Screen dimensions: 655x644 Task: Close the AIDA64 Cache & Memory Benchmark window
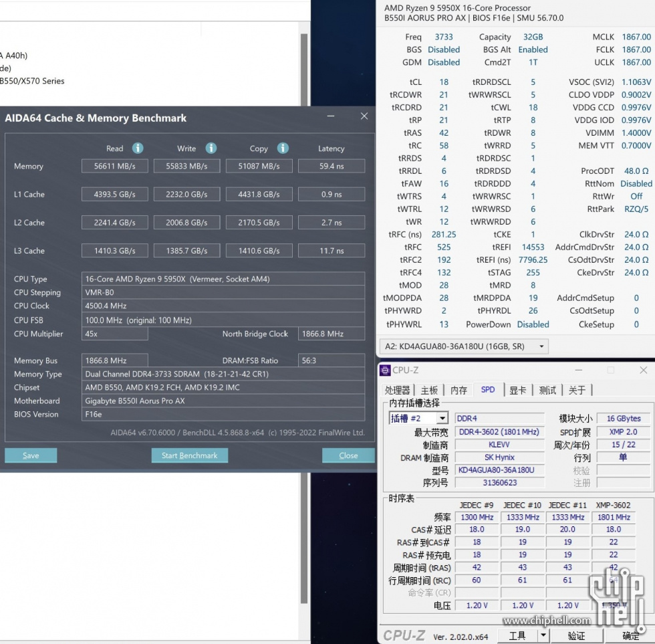point(364,116)
